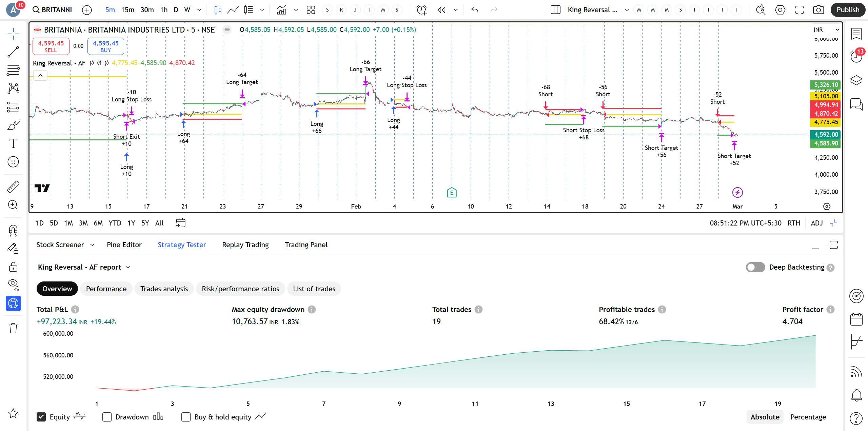Image resolution: width=868 pixels, height=431 pixels.
Task: Open the King Reversal - AF report dropdown
Action: pyautogui.click(x=84, y=267)
